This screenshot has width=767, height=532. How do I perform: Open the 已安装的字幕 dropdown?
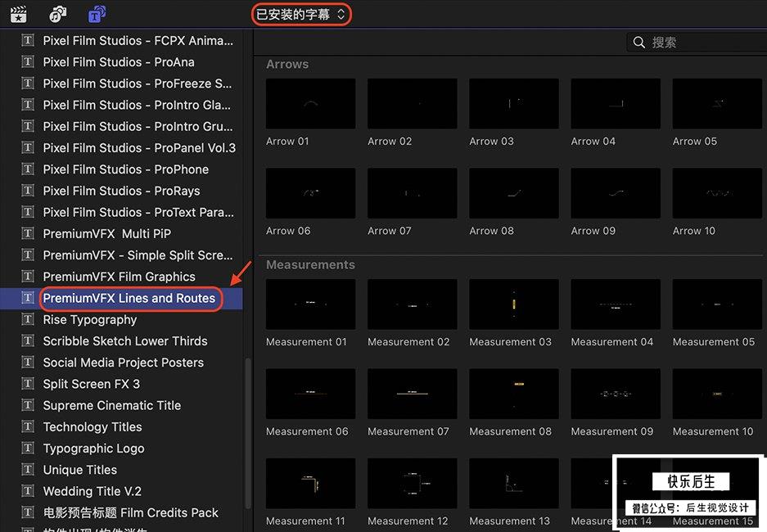[301, 15]
